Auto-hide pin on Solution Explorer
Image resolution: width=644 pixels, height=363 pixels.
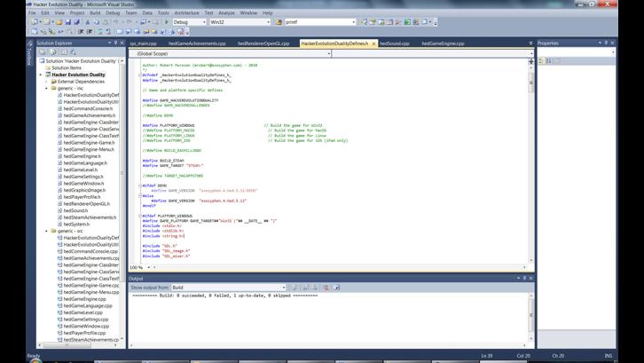point(116,43)
